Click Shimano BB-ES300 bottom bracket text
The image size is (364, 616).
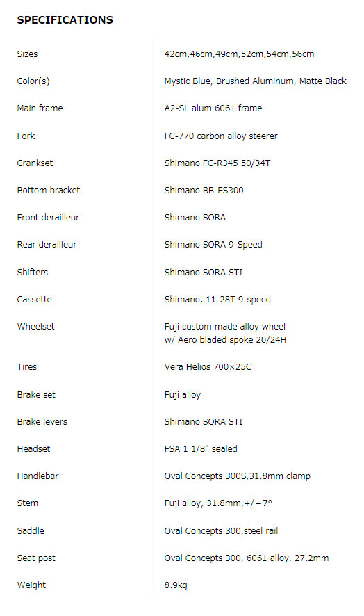[204, 190]
